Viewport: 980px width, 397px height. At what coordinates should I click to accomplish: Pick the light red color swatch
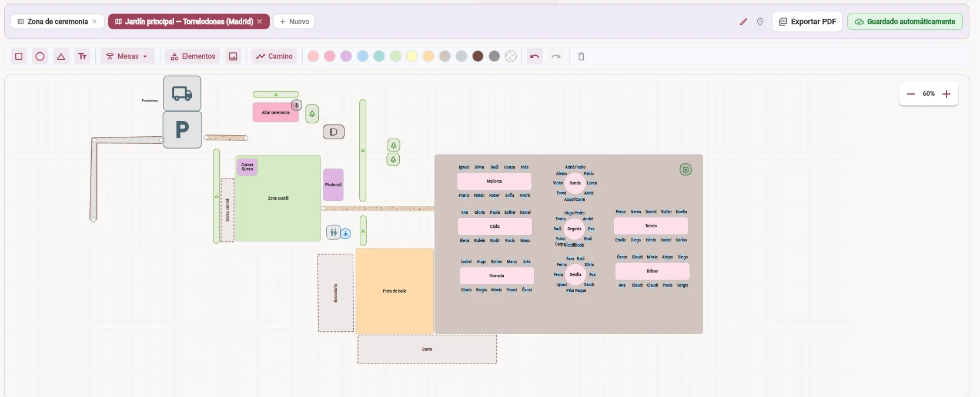[313, 56]
